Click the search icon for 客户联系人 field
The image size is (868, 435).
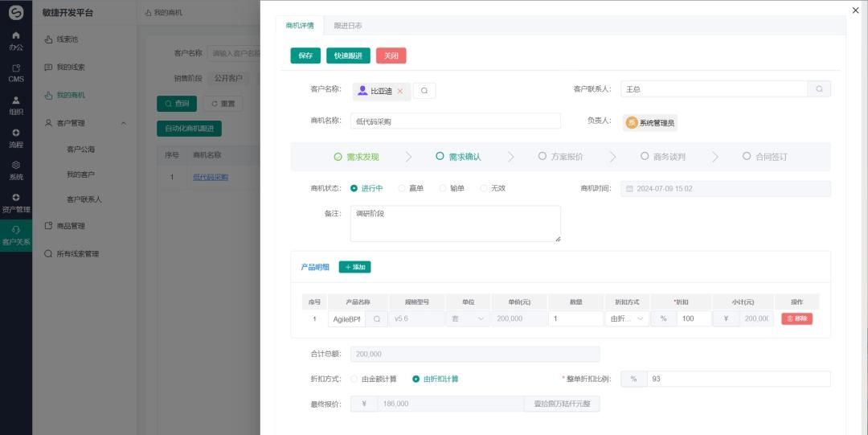pos(819,88)
